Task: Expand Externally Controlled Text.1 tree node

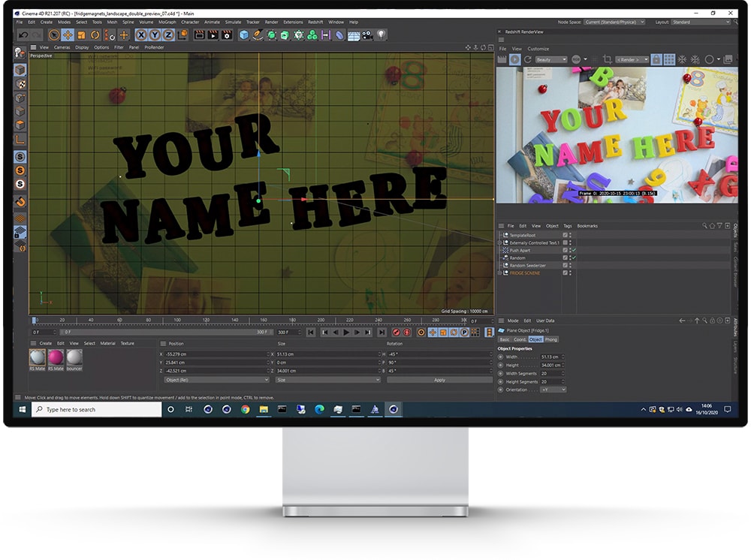Action: [x=499, y=243]
